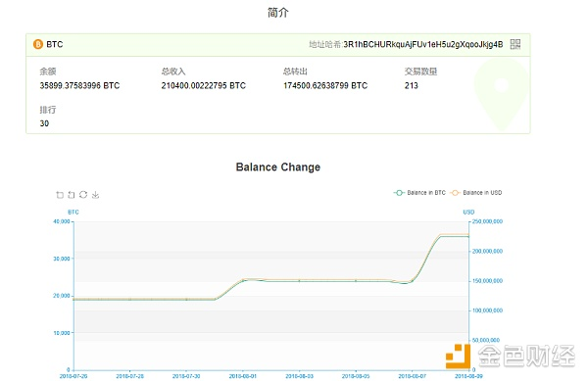588x381 pixels.
Task: Click the 30,000 BTC y-axis label
Action: coord(62,259)
